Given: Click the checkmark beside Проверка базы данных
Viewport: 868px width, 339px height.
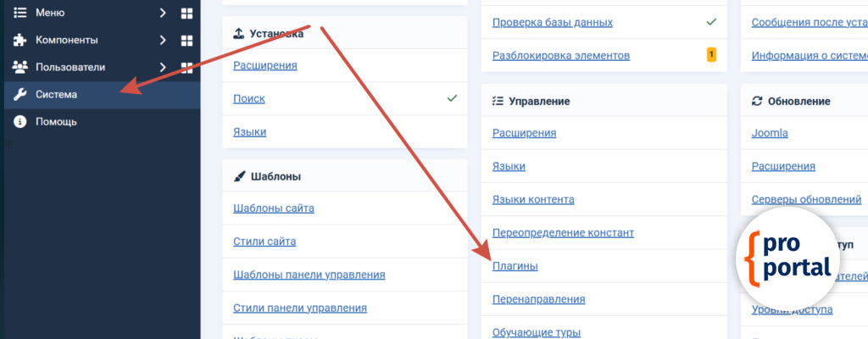Looking at the screenshot, I should click(x=711, y=22).
